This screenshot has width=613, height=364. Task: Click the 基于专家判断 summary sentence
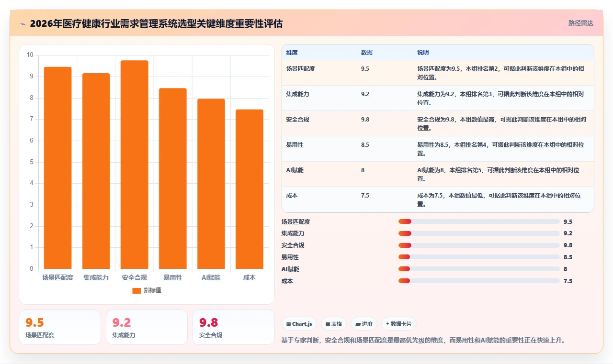[423, 341]
